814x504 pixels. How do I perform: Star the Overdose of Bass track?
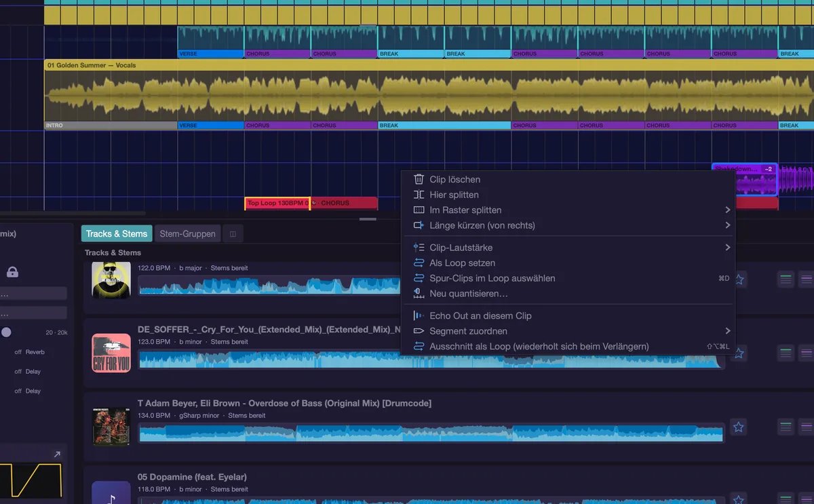coord(739,427)
